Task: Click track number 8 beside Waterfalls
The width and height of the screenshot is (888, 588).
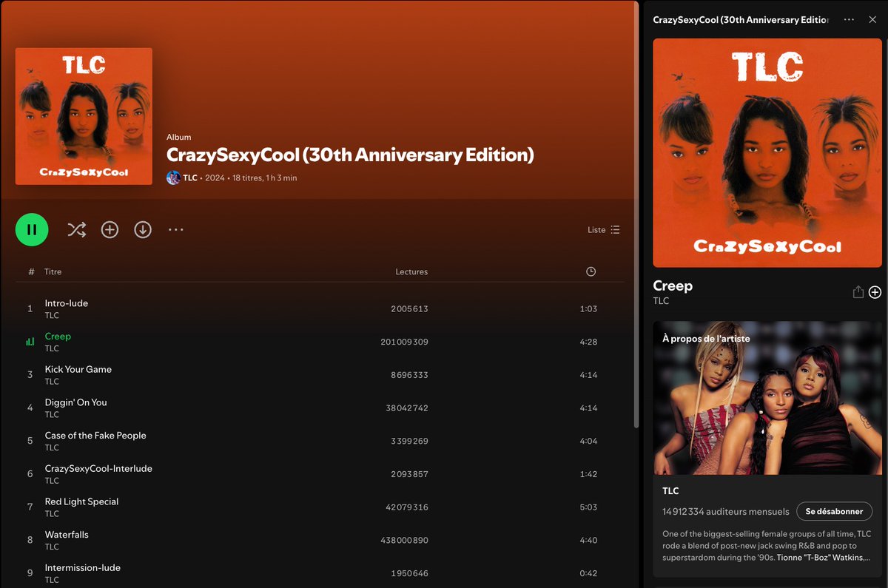Action: (x=30, y=540)
